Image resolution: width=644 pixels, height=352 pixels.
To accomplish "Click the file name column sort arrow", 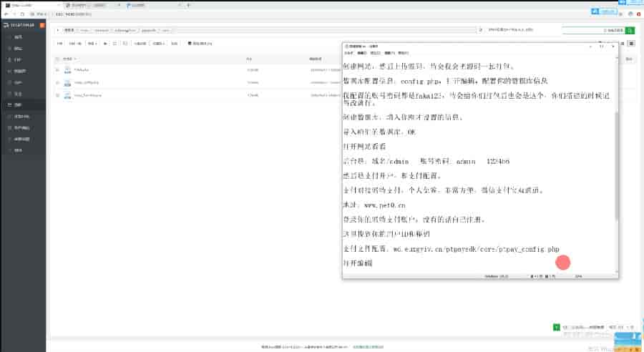I will [76, 58].
